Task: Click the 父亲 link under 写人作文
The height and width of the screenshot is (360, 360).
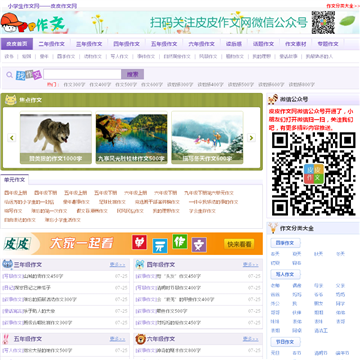Action: pos(340,286)
